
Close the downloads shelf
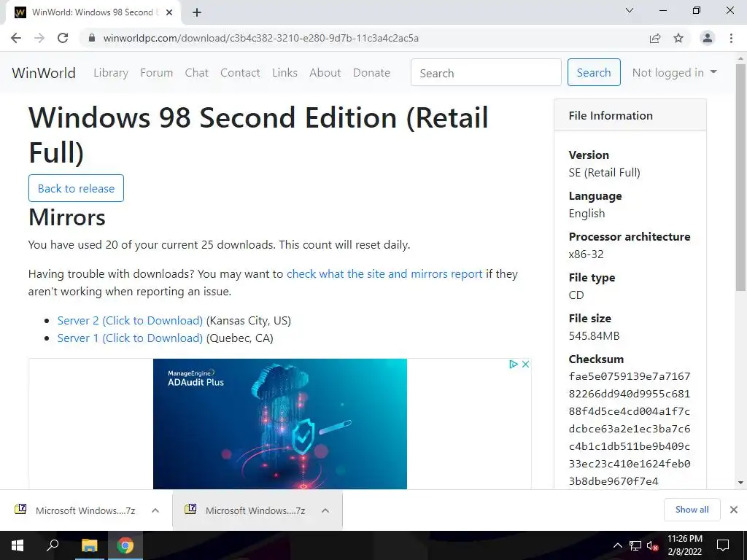(x=734, y=510)
